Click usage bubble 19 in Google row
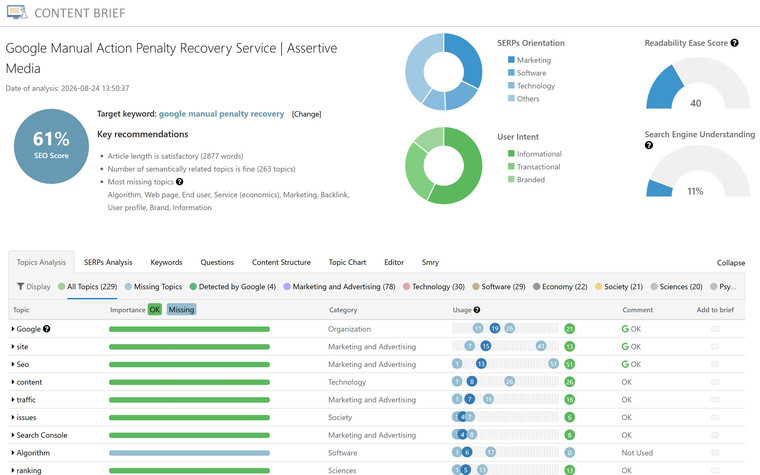 click(494, 329)
